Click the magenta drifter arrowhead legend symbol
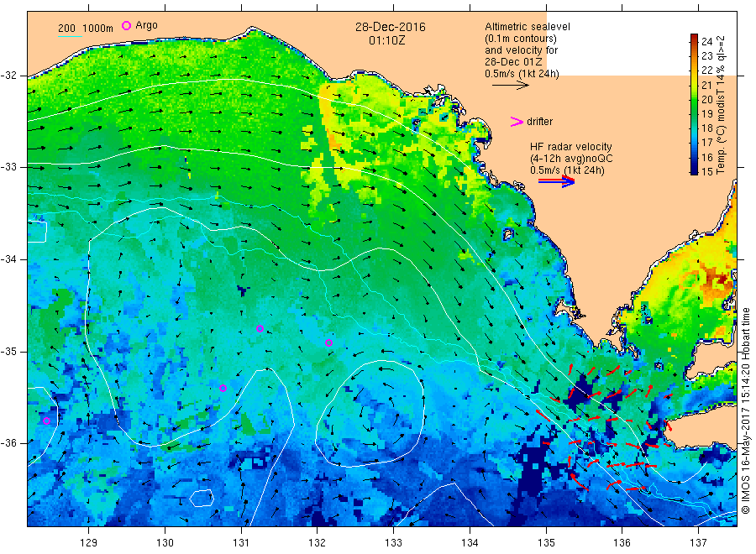The width and height of the screenshot is (756, 554). coord(517,122)
